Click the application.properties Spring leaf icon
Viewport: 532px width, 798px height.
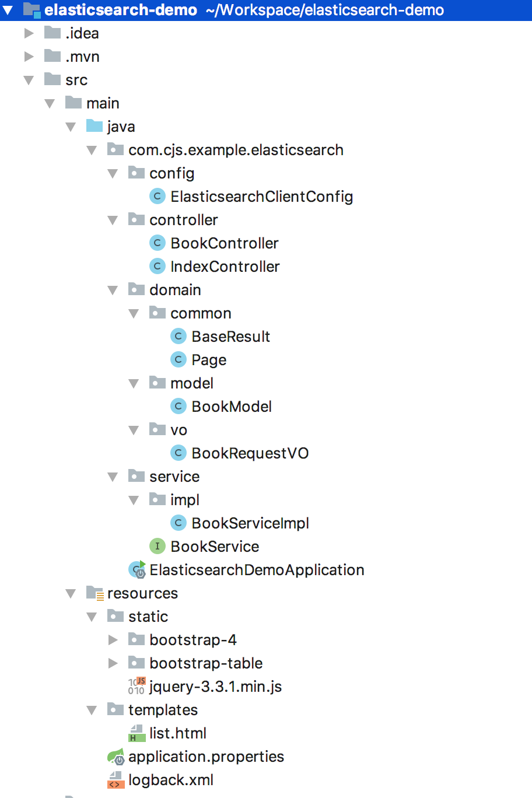[116, 757]
